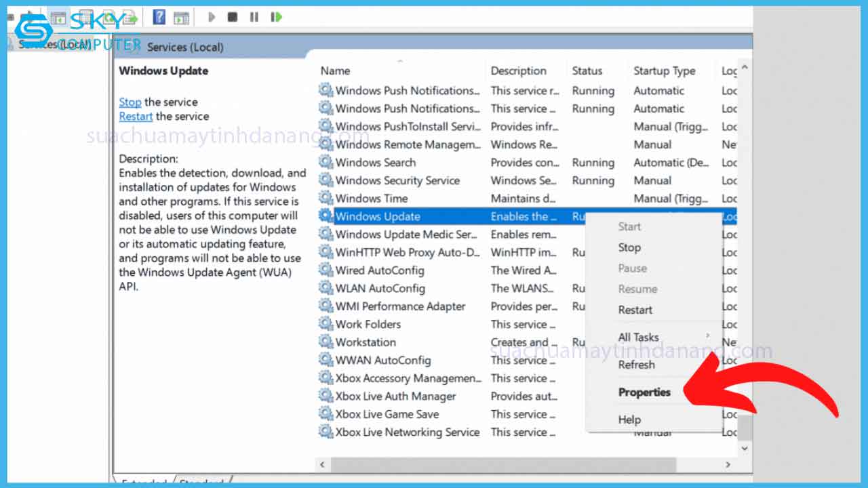
Task: Click the horizontal scrollbar left arrow
Action: coord(323,465)
